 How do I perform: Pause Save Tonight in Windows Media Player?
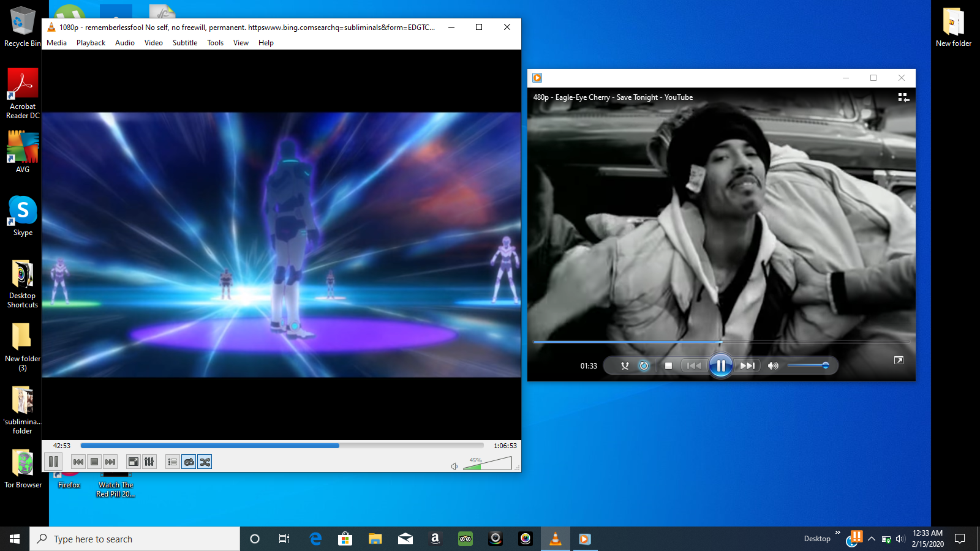721,365
